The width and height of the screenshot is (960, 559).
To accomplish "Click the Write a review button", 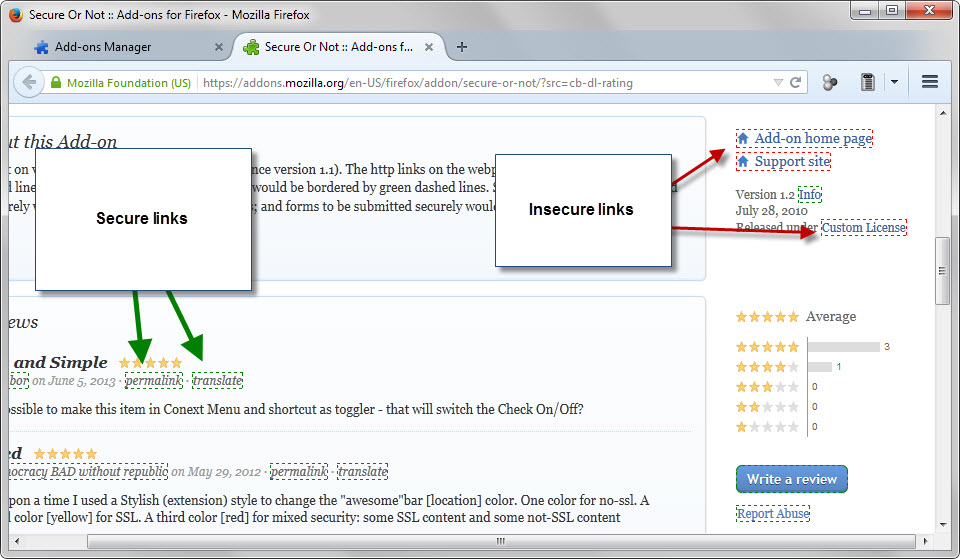I will [792, 479].
